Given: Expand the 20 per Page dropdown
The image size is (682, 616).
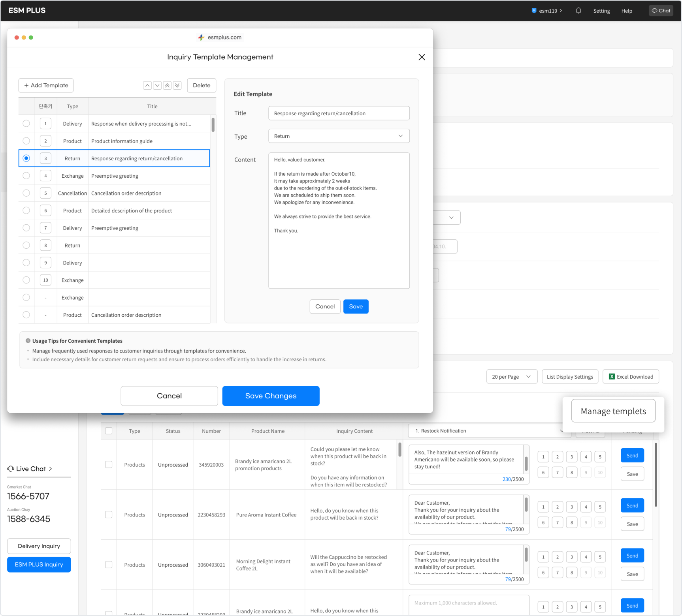Looking at the screenshot, I should point(511,377).
